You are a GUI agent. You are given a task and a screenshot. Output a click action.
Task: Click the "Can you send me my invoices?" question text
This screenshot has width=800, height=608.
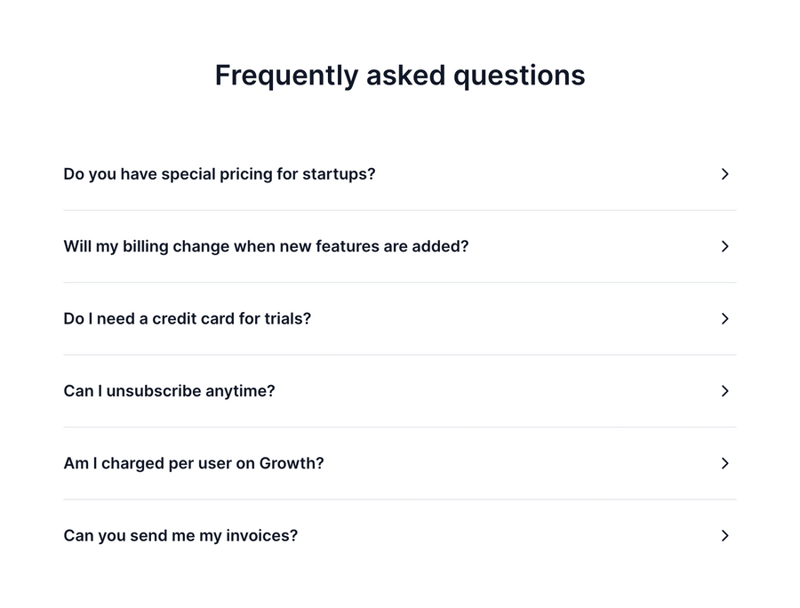tap(183, 536)
